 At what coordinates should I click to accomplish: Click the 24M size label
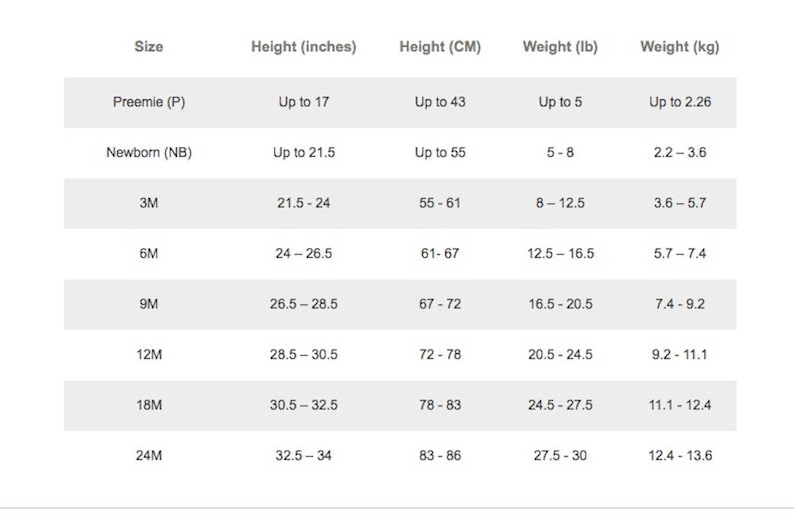149,456
